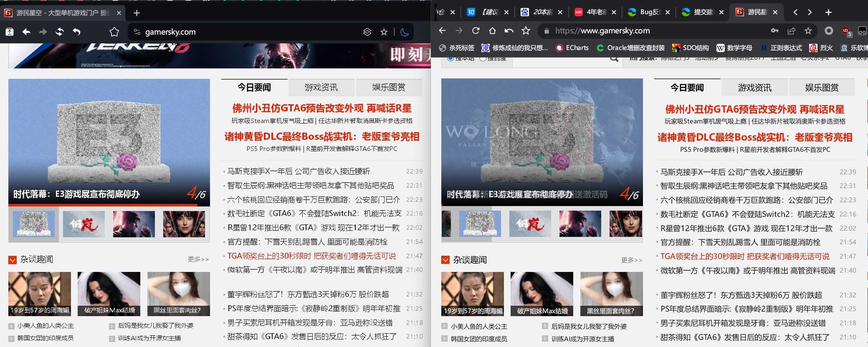Open the 杀死标签 bookmark
The width and height of the screenshot is (868, 347).
(x=457, y=48)
